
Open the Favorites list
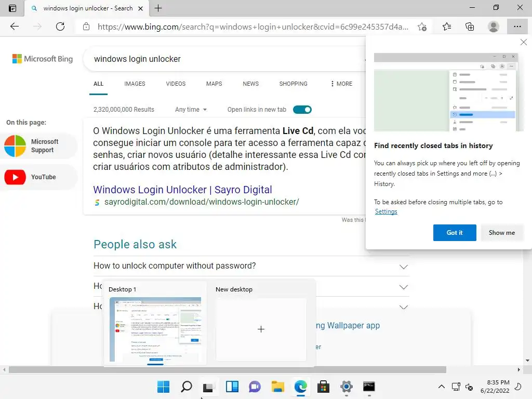tap(447, 26)
